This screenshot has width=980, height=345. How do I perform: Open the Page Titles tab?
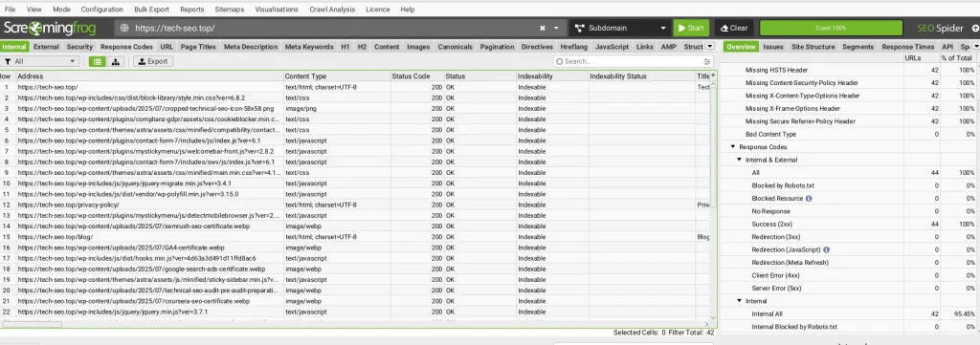coord(198,47)
